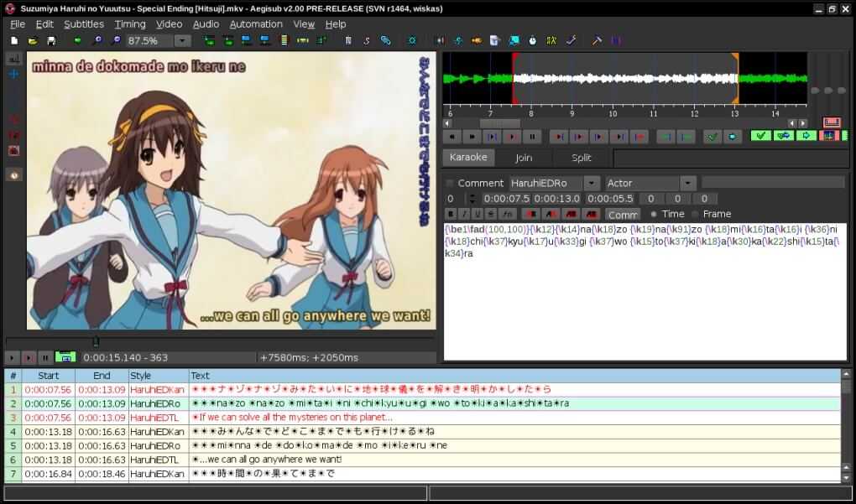This screenshot has height=504, width=856.
Task: Click the Open subtitles folder icon
Action: pos(33,40)
